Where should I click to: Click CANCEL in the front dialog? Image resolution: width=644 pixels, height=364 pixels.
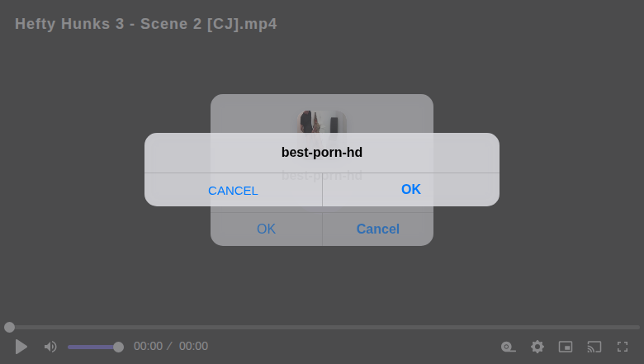point(233,190)
